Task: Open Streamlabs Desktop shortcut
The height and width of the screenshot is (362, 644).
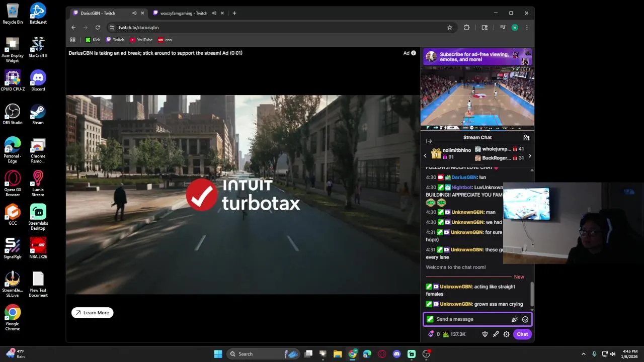Action: point(38,217)
